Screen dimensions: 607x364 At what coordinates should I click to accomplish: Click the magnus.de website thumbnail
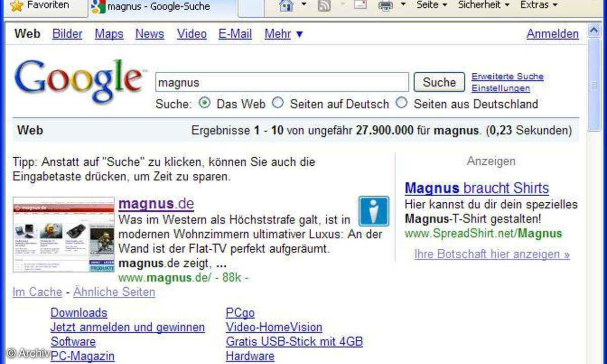click(64, 235)
